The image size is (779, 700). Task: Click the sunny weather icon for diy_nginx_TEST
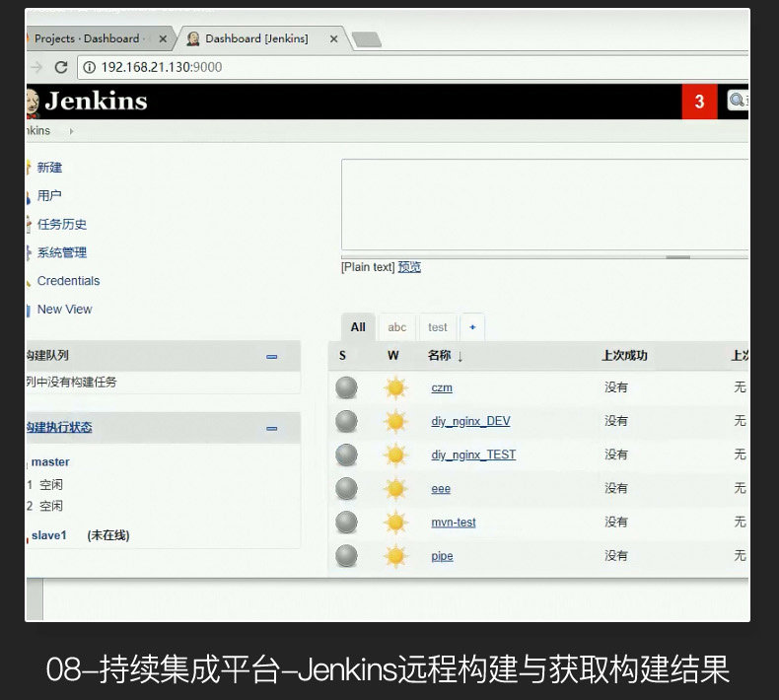click(395, 455)
